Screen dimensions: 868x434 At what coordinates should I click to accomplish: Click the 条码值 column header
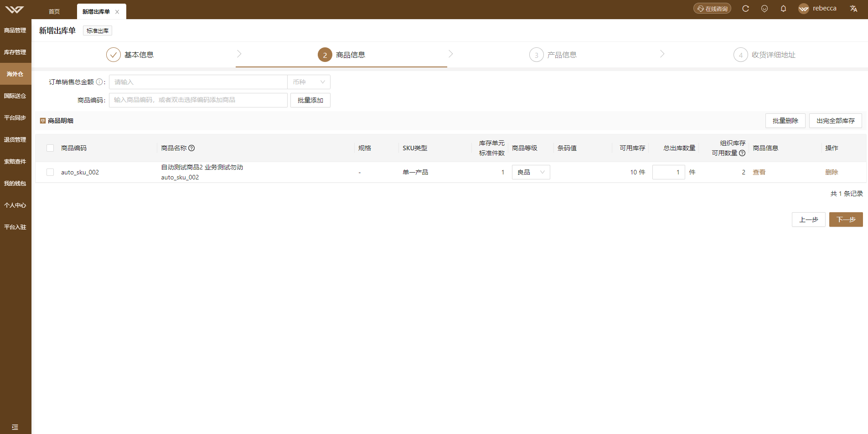567,148
